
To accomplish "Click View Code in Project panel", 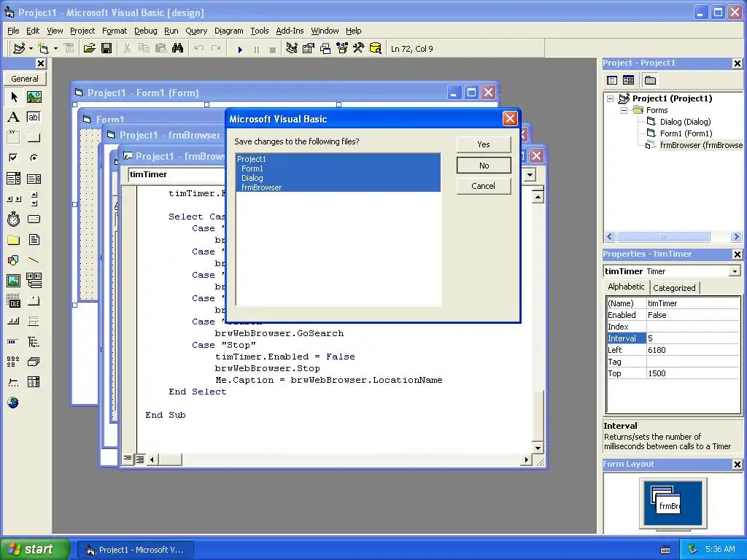I will point(612,80).
